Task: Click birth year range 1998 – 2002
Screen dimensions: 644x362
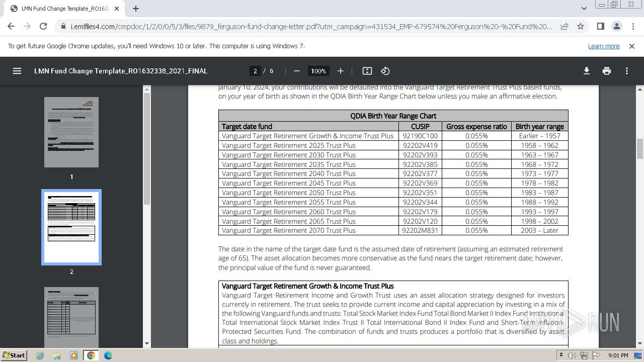Action: [539, 221]
